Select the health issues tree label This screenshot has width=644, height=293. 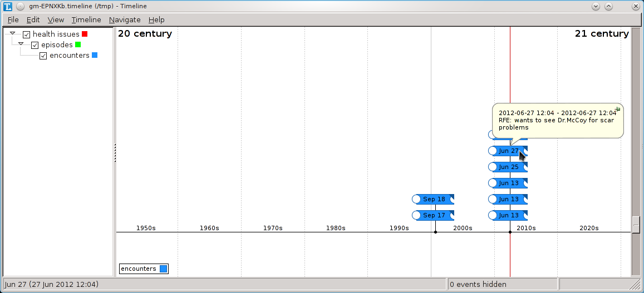(56, 34)
